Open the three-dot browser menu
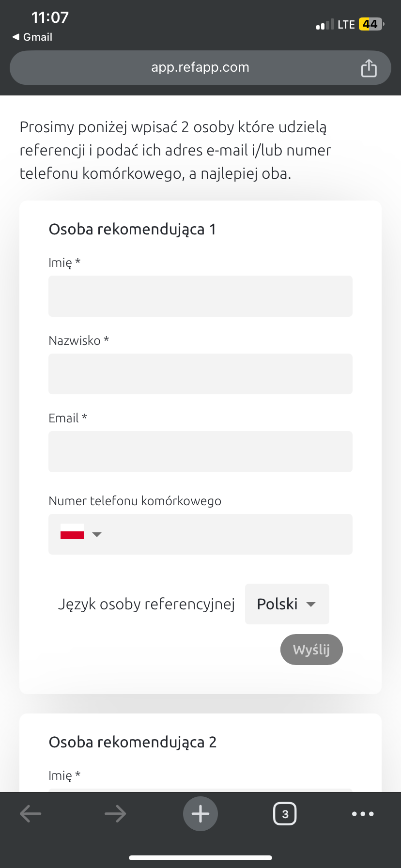 [363, 814]
